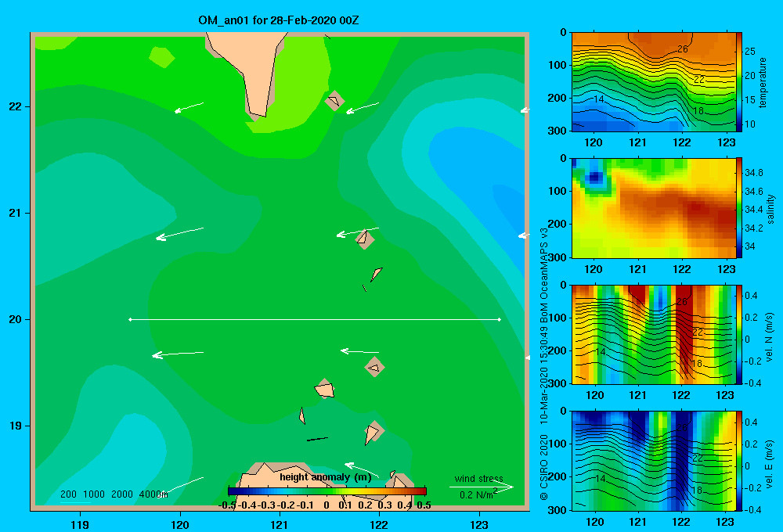Click the 'wind stress' legend label
The height and width of the screenshot is (532, 783).
[479, 479]
